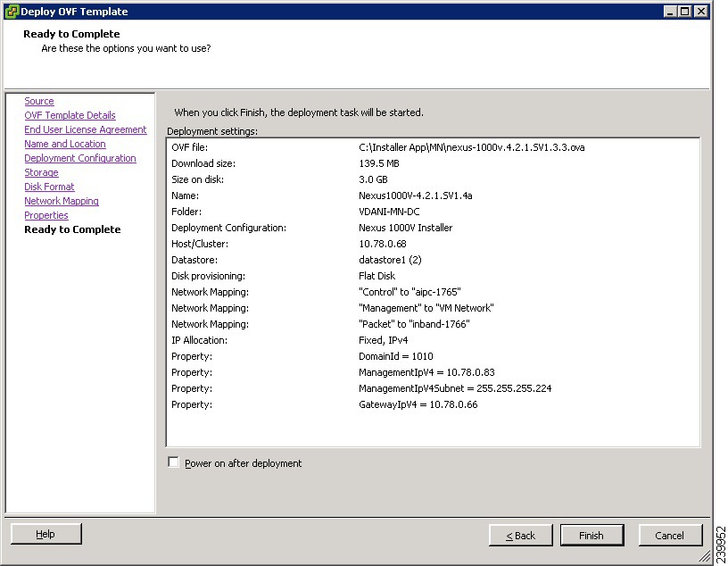Jump to Name and Location step
728x566 pixels.
point(65,144)
